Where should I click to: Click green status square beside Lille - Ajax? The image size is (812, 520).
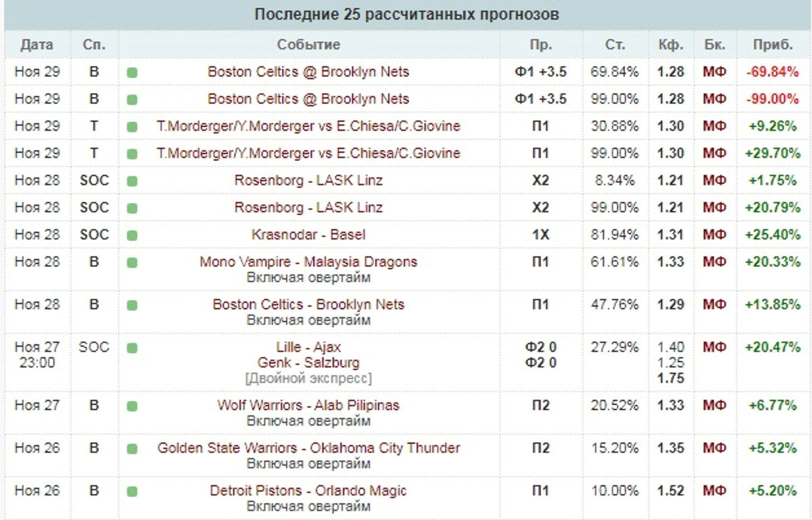point(132,348)
